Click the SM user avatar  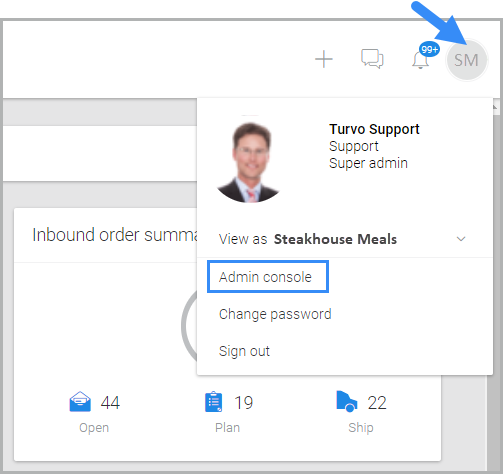point(467,60)
